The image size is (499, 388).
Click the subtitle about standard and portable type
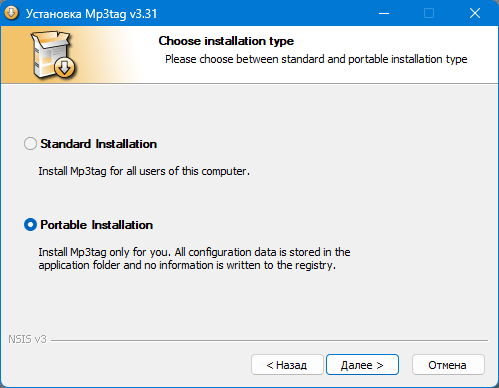point(316,59)
